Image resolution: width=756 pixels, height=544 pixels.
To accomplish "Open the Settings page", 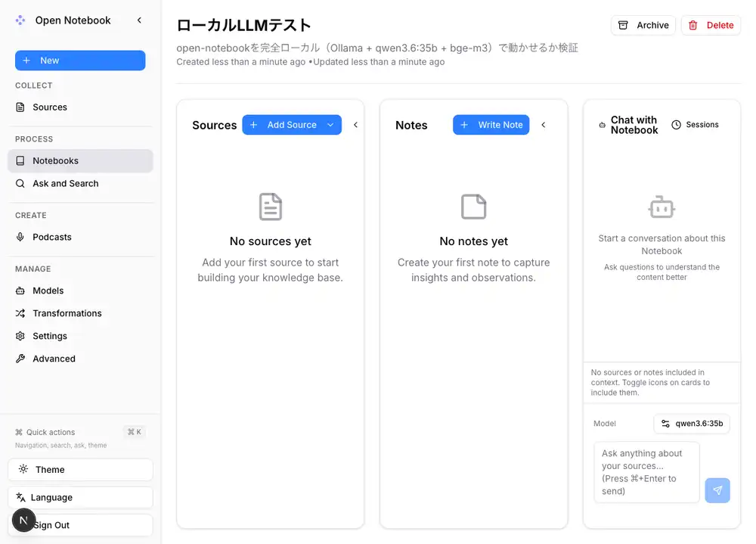I will (x=48, y=335).
